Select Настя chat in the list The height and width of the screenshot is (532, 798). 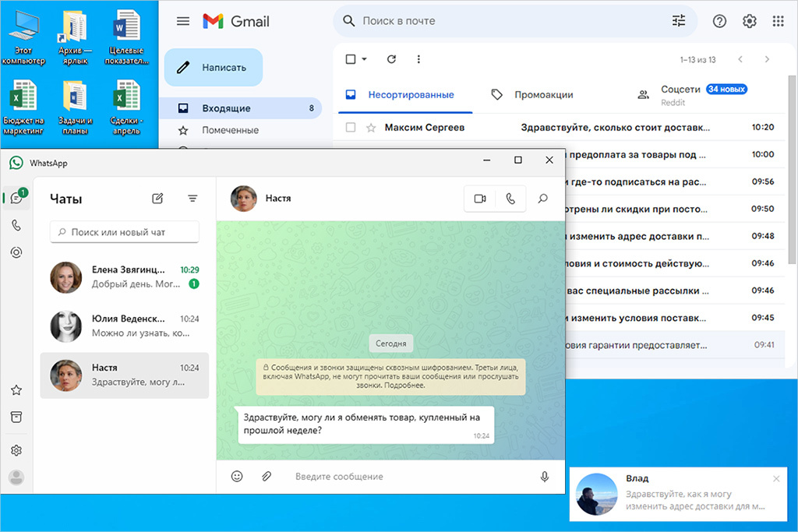[x=124, y=375]
